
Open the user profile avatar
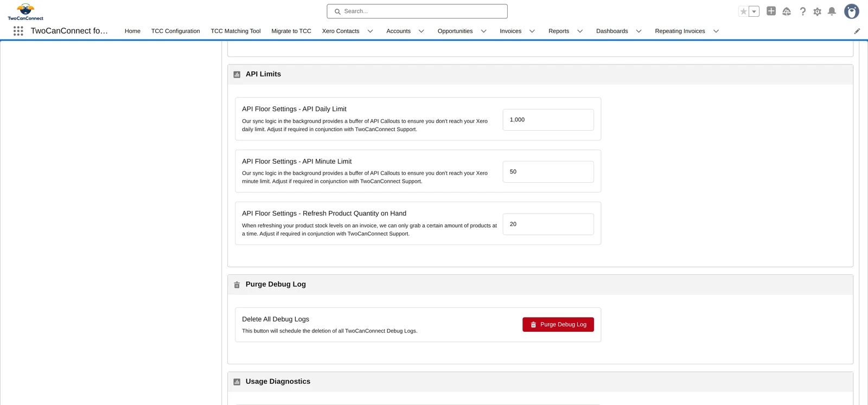click(852, 11)
